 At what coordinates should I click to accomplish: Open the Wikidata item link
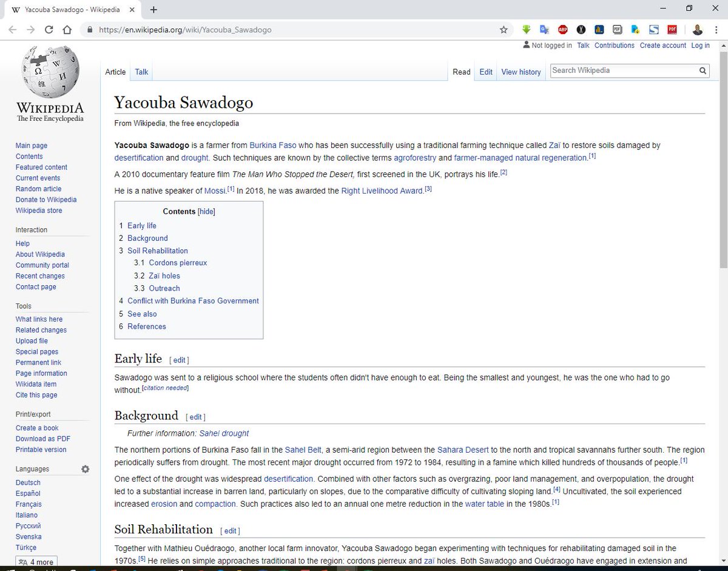36,384
